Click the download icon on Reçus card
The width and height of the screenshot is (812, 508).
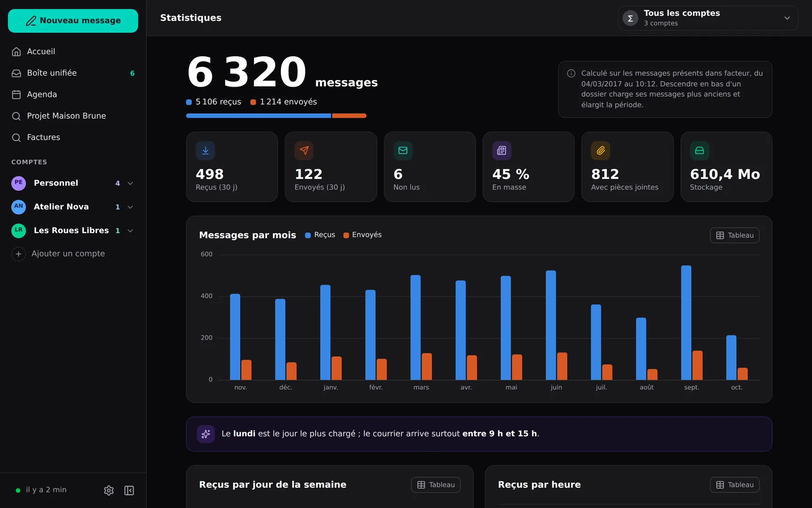tap(205, 150)
